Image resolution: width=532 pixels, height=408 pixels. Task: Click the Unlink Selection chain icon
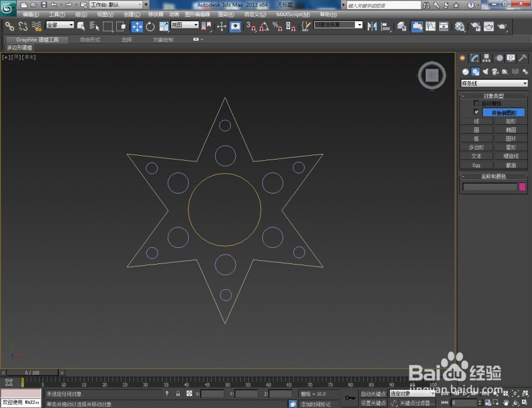[x=23, y=26]
